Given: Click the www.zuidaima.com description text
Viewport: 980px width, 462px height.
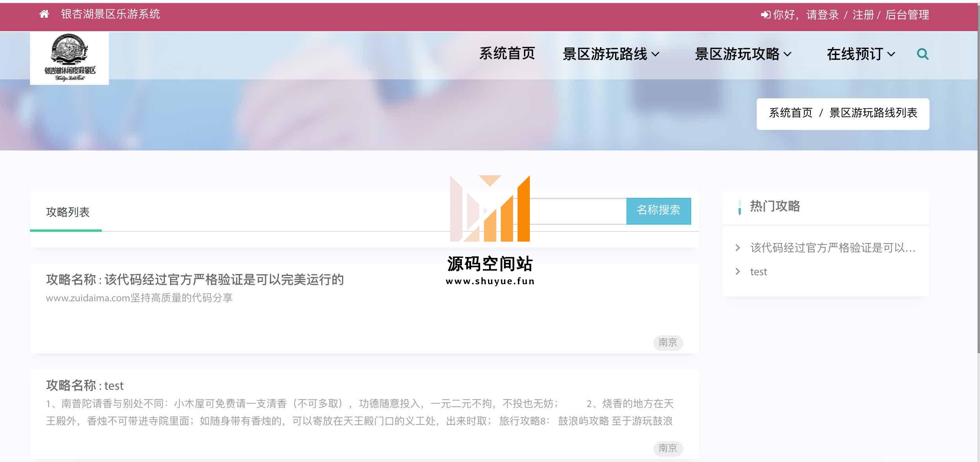Looking at the screenshot, I should [x=139, y=298].
